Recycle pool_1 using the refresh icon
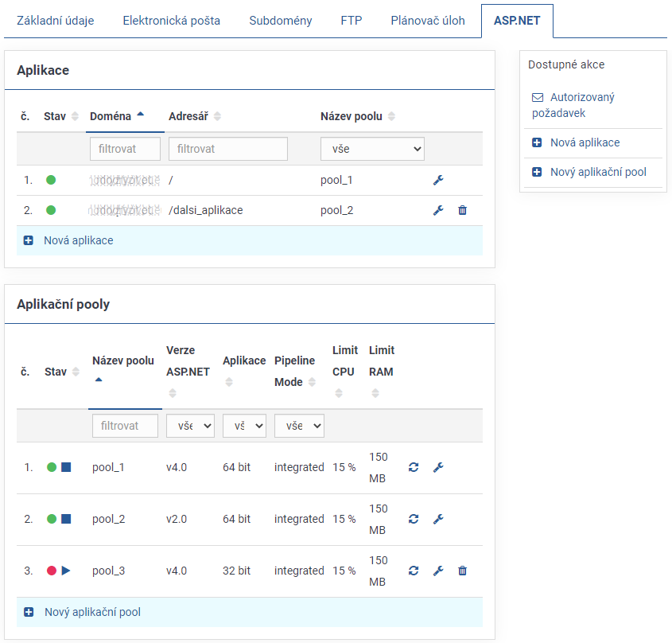This screenshot has height=643, width=672. [x=413, y=467]
